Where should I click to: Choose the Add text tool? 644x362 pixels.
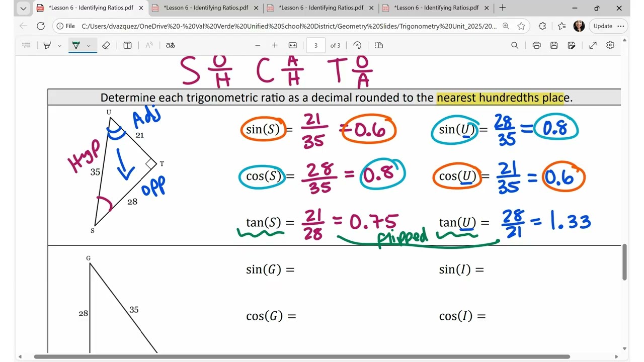point(128,45)
